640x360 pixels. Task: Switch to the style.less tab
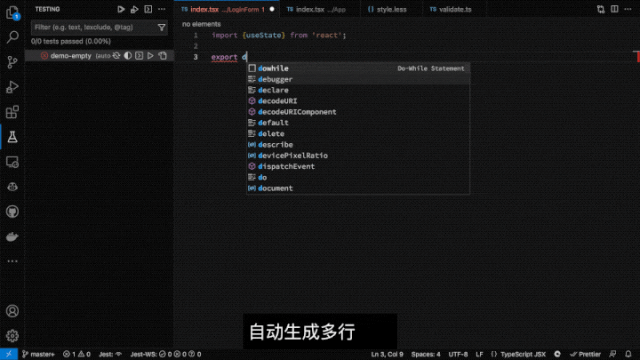387,9
